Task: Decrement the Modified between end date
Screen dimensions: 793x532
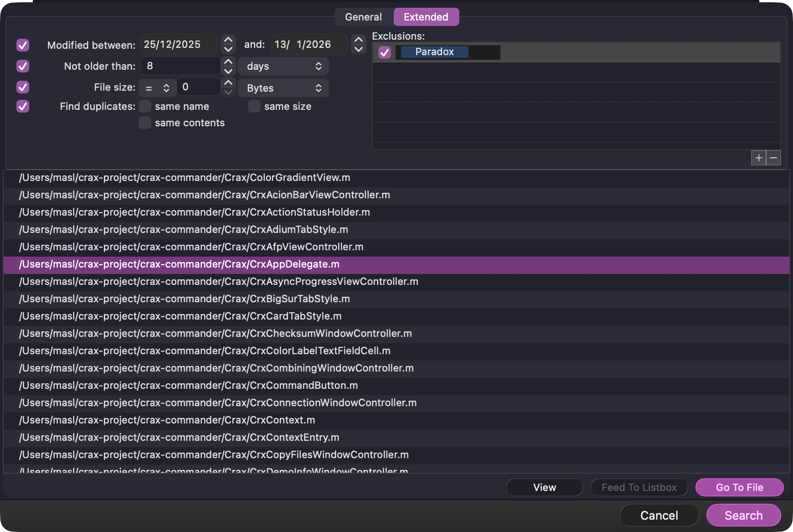Action: [x=359, y=49]
